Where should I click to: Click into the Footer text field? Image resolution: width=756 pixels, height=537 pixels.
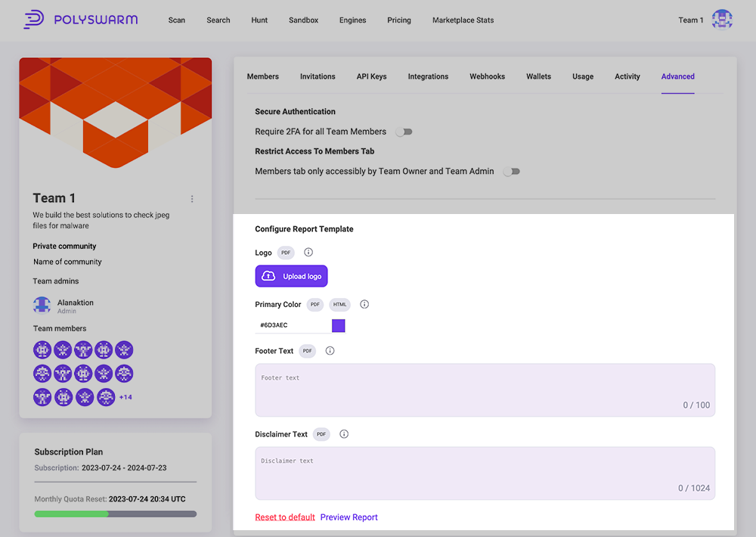tap(485, 390)
